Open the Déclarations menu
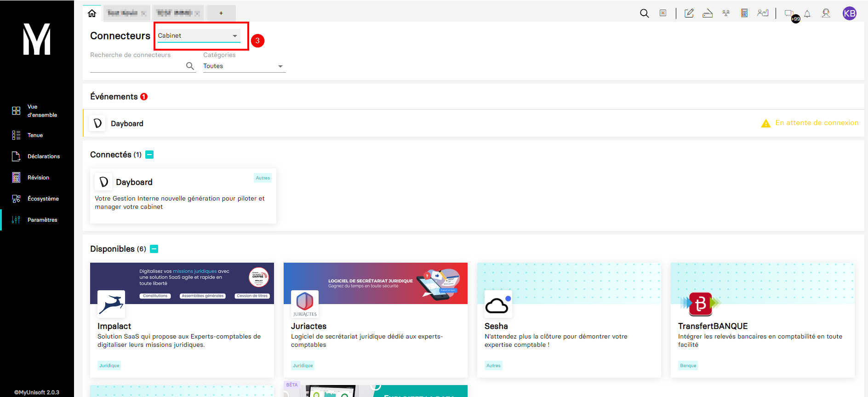The image size is (868, 397). pyautogui.click(x=37, y=156)
